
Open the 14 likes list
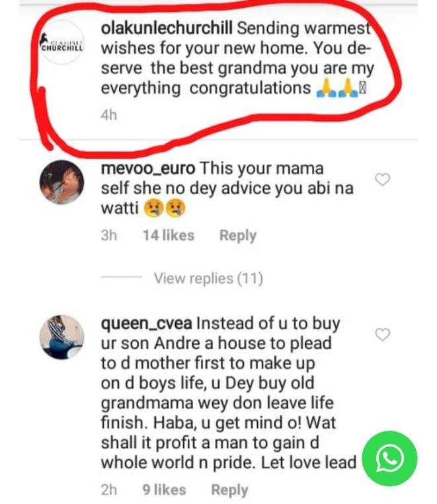168,236
